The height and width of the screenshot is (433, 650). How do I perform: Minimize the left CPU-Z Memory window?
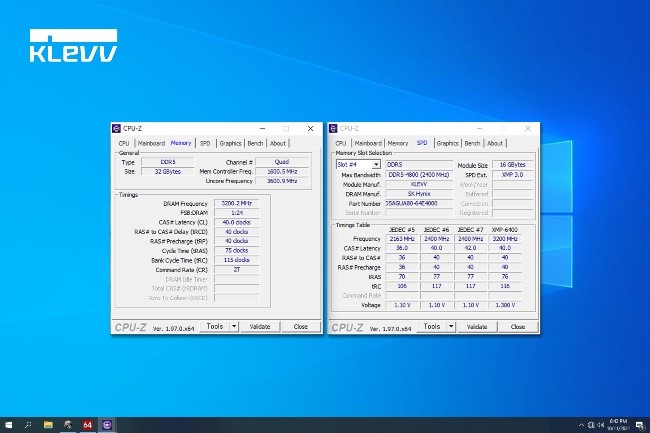click(262, 128)
